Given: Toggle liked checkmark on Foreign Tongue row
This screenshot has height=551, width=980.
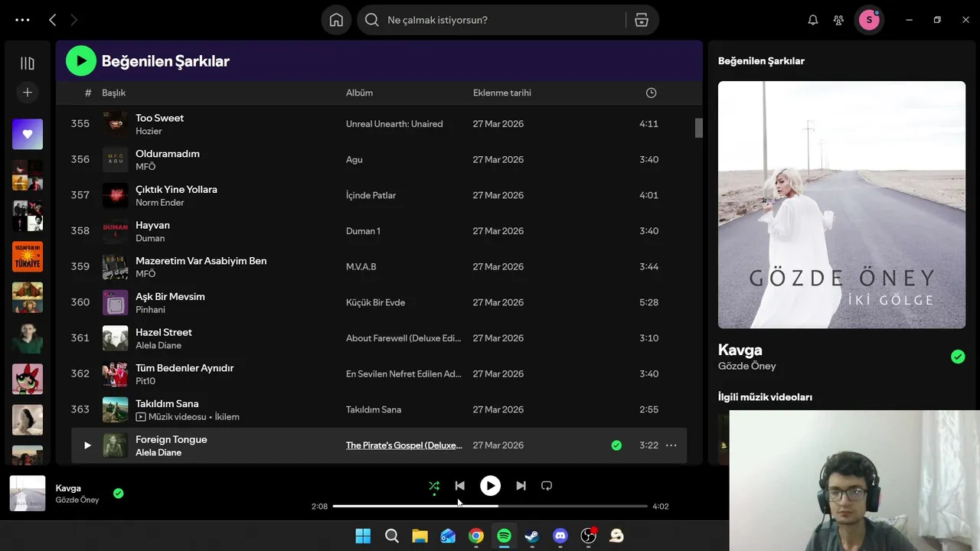Looking at the screenshot, I should coord(616,445).
